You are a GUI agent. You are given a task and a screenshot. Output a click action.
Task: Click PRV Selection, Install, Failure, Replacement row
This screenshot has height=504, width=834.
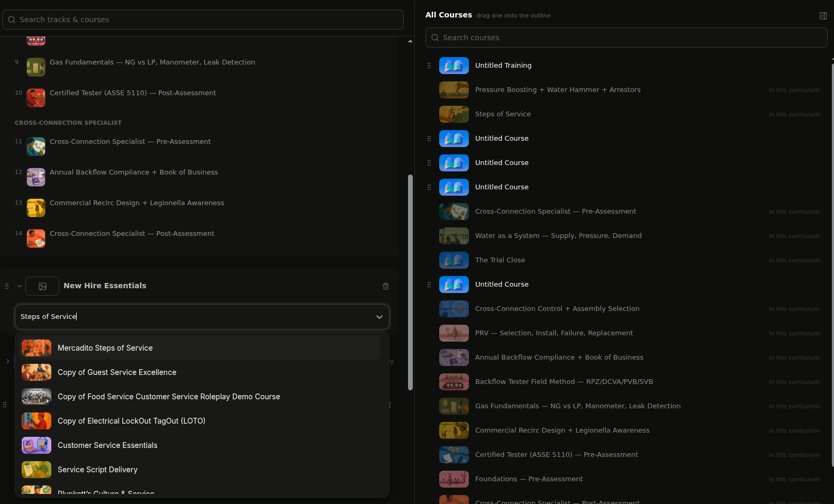626,333
